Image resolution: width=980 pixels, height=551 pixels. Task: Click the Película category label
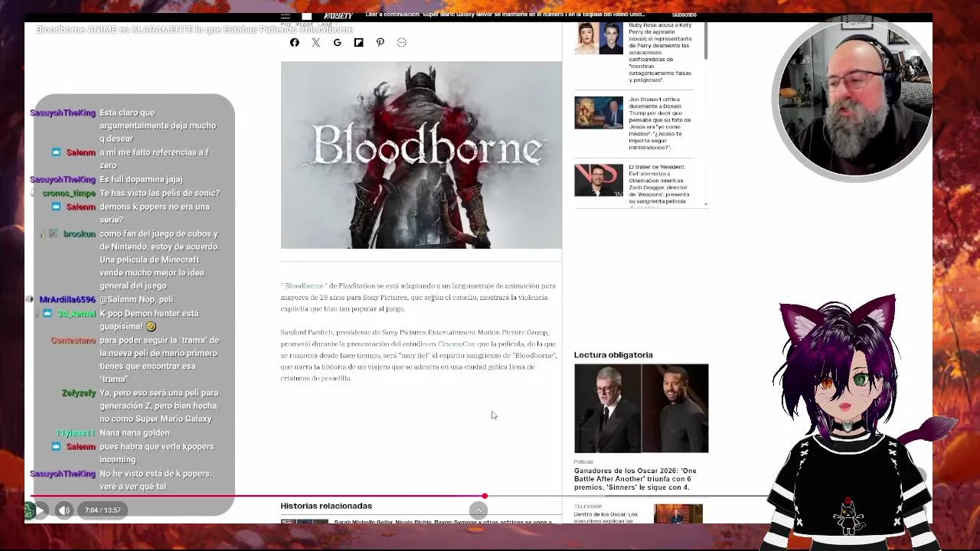pyautogui.click(x=583, y=462)
